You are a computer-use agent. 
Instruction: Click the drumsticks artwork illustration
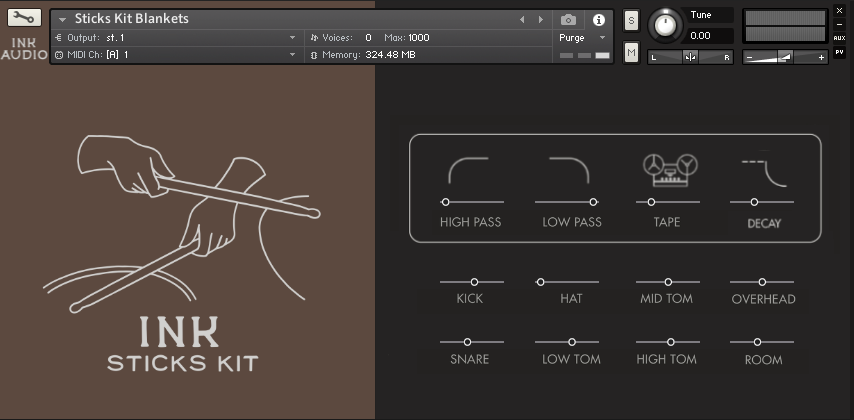click(x=181, y=223)
